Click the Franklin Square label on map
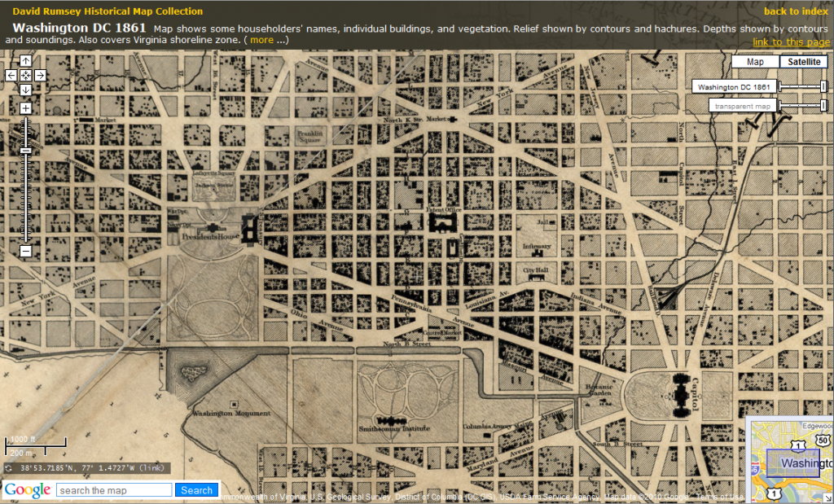Image resolution: width=834 pixels, height=504 pixels. 309,137
